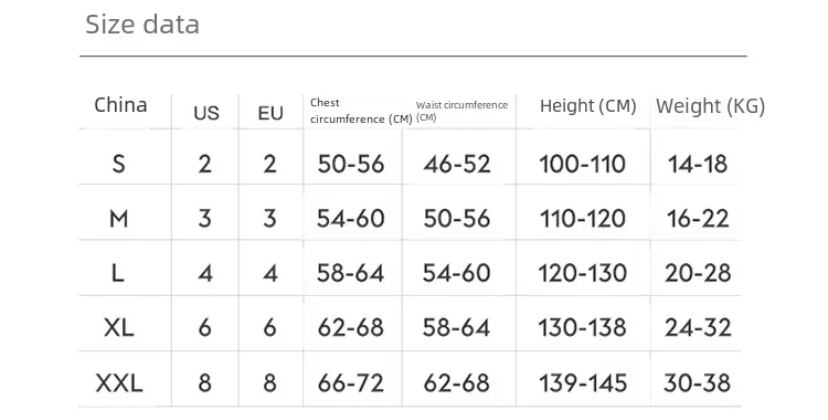Click the Size data heading

pyautogui.click(x=143, y=24)
